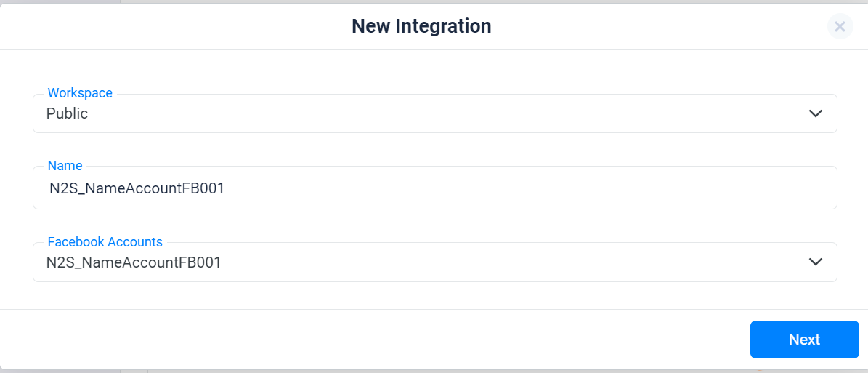Screen dimensions: 868x373
Task: Click the 'Workspace' field label
Action: [80, 93]
